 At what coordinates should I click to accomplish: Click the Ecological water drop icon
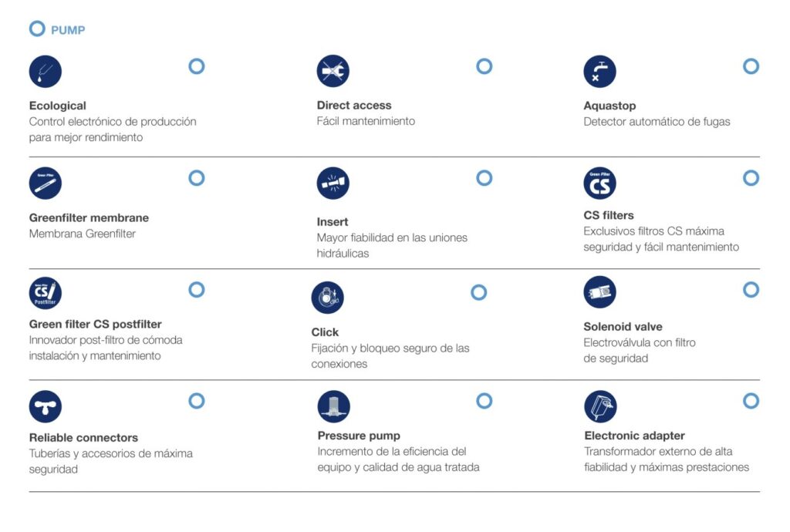point(45,72)
